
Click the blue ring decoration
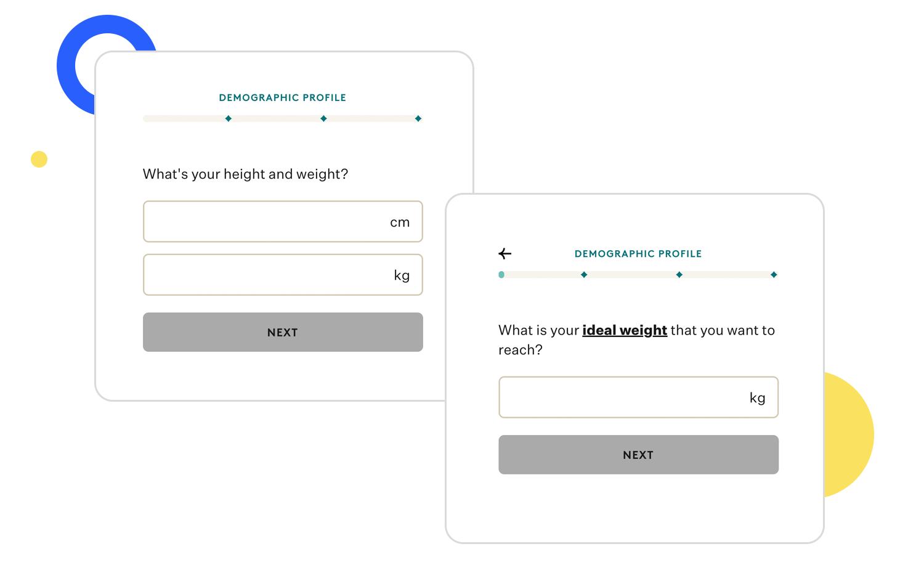(x=74, y=55)
